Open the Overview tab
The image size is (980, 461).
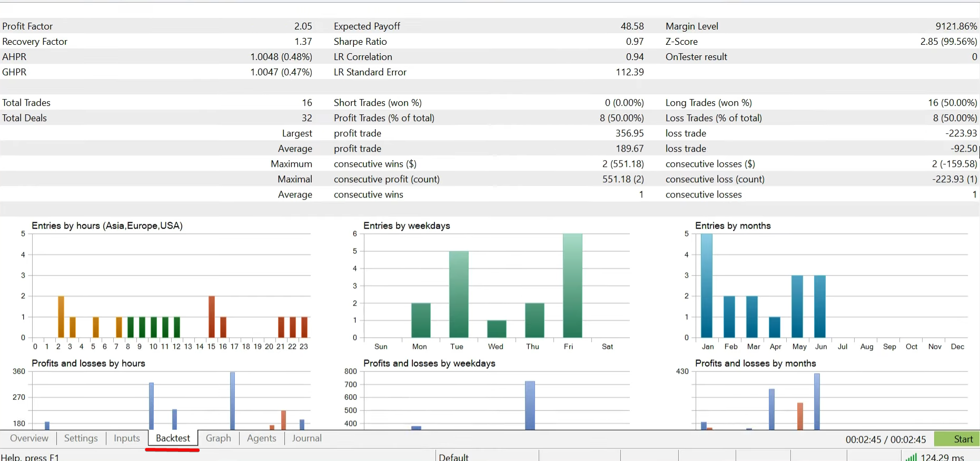[29, 438]
